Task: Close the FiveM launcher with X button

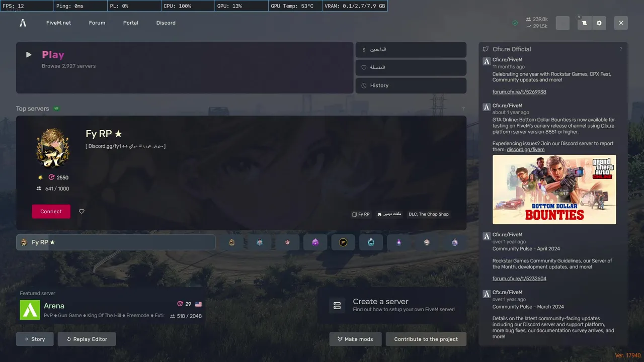Action: click(x=621, y=23)
